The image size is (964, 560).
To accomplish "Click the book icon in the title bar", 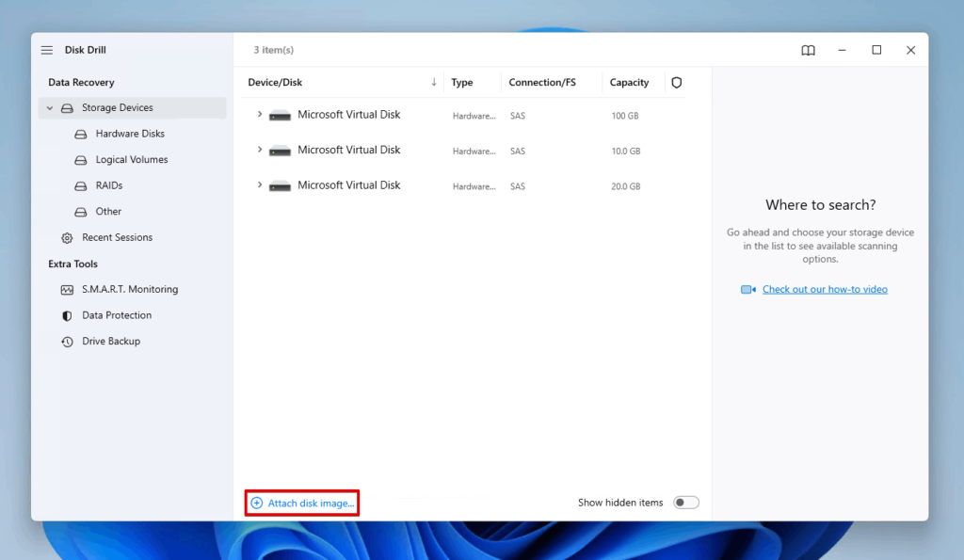I will (x=808, y=50).
